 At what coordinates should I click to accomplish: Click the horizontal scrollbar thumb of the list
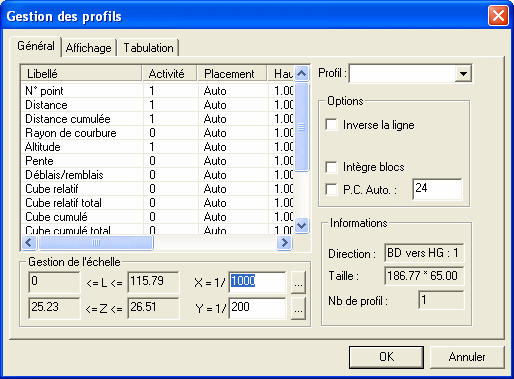click(96, 242)
